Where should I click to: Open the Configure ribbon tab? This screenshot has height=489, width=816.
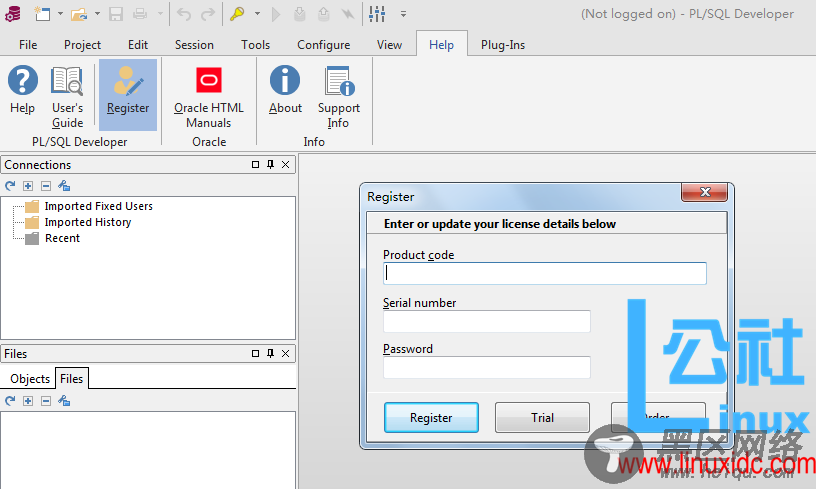(x=324, y=45)
